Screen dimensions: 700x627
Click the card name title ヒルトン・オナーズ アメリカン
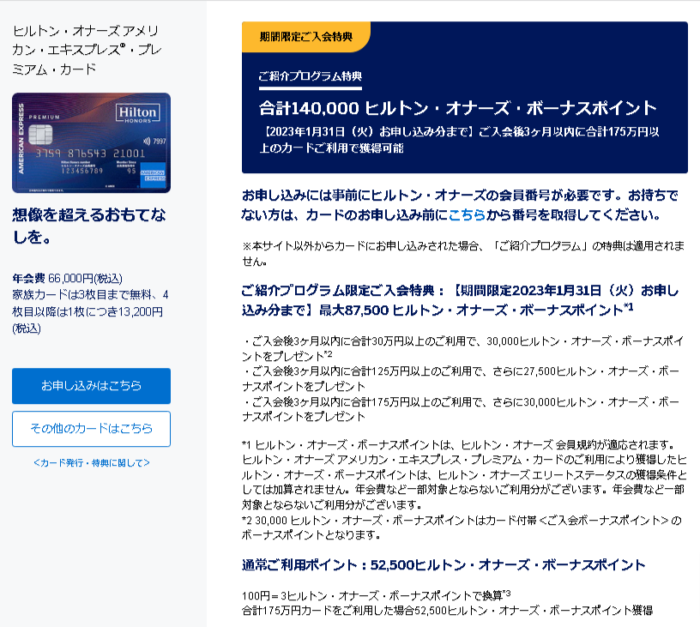click(86, 50)
